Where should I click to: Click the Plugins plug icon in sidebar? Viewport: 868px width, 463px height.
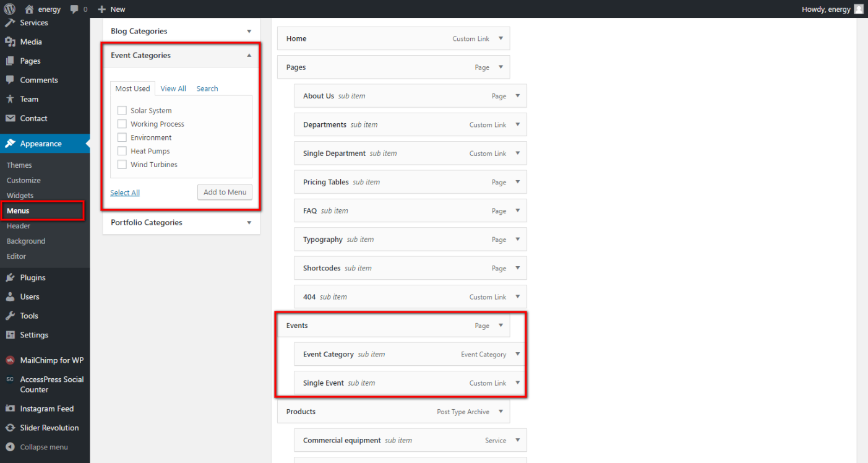(x=10, y=278)
